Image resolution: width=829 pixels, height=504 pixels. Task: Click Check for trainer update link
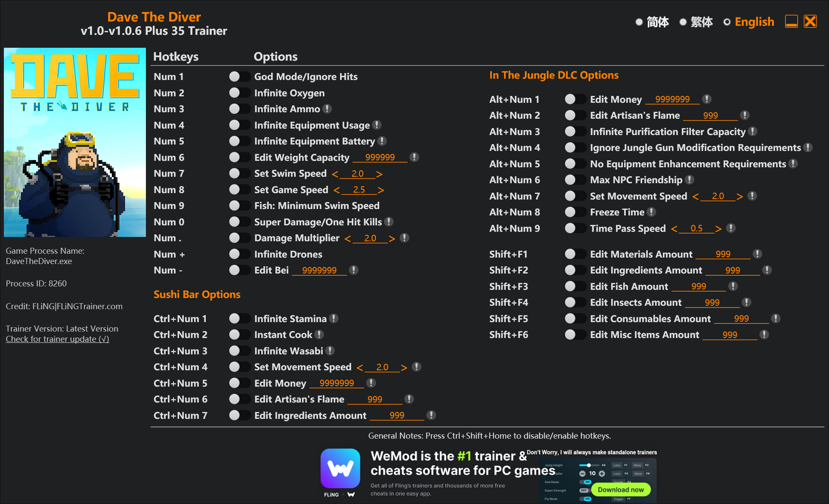(57, 339)
